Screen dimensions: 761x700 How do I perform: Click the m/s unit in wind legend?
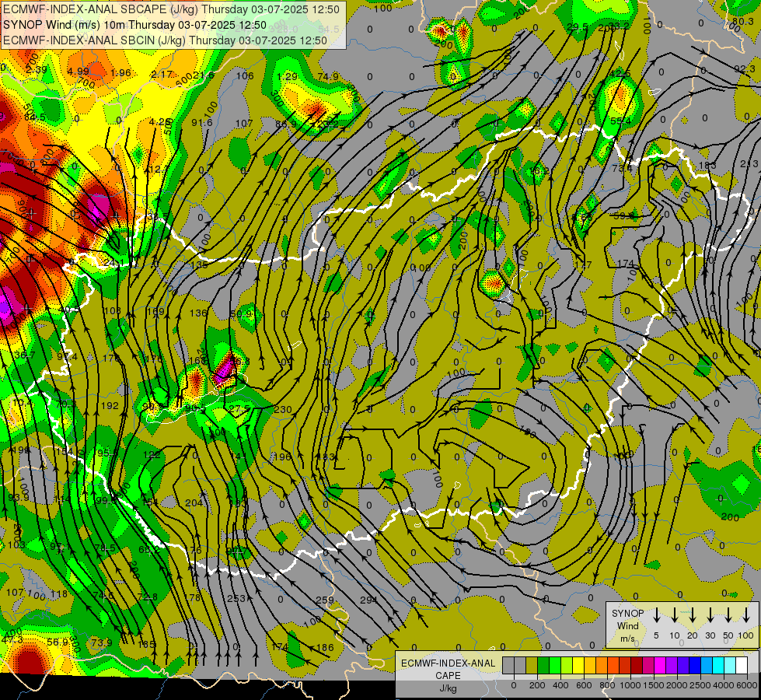click(627, 639)
